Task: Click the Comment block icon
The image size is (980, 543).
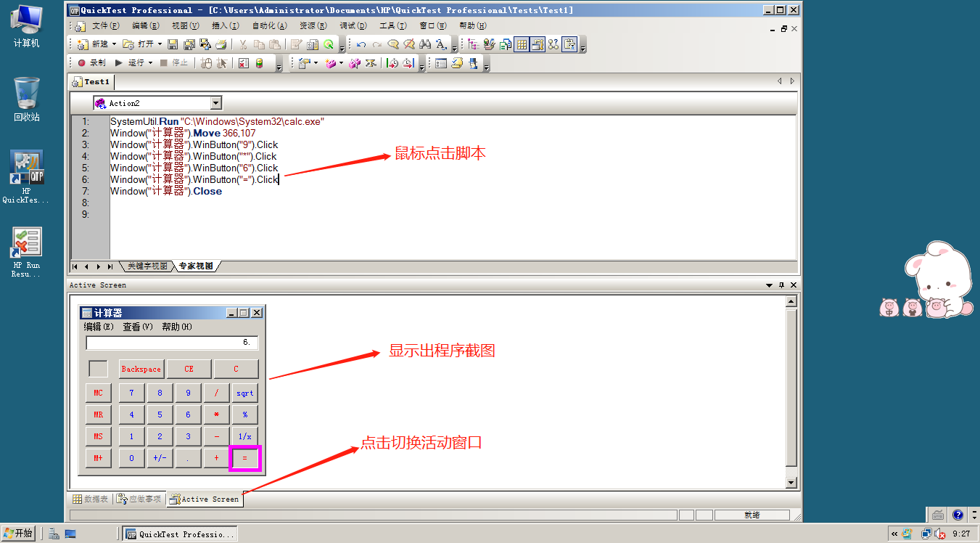Action: coord(392,44)
